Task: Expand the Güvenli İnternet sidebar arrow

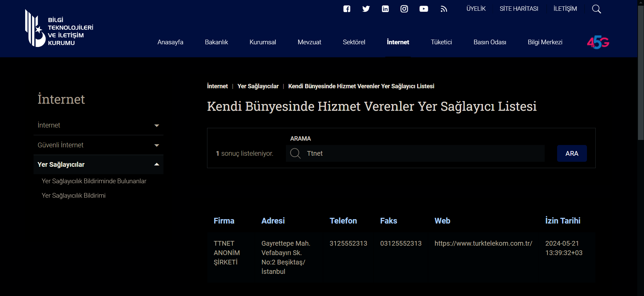Action: point(157,145)
